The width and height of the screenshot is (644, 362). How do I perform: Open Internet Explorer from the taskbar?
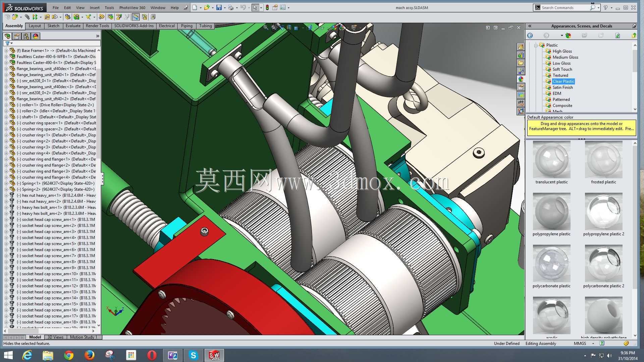point(27,355)
